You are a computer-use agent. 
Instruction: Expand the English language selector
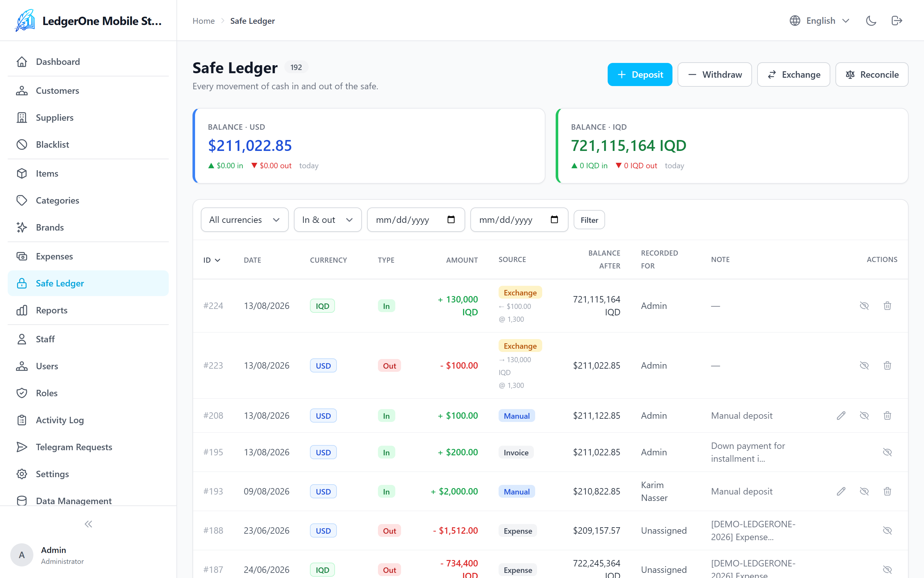[x=820, y=21]
